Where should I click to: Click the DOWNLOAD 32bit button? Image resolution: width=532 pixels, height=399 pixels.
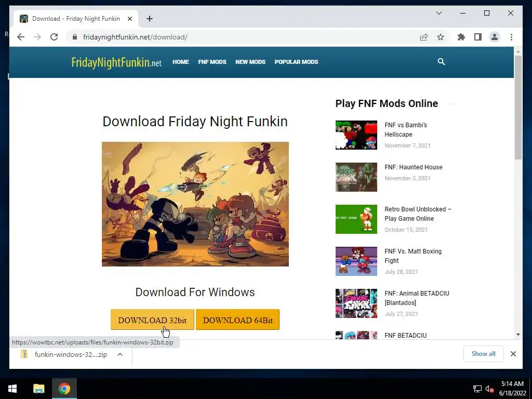click(x=152, y=320)
